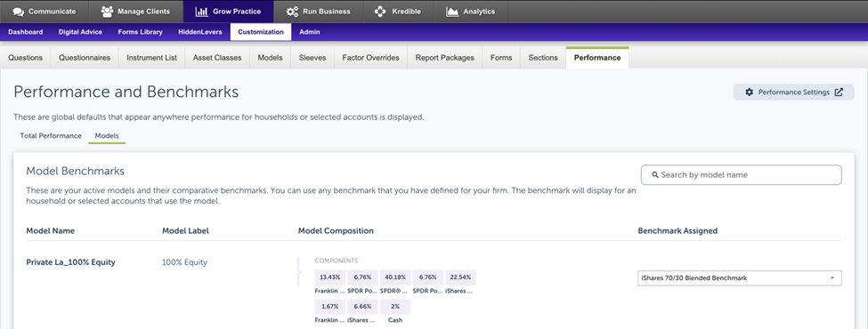Switch to the Asset Classes tab
This screenshot has height=329, width=868.
click(x=217, y=58)
